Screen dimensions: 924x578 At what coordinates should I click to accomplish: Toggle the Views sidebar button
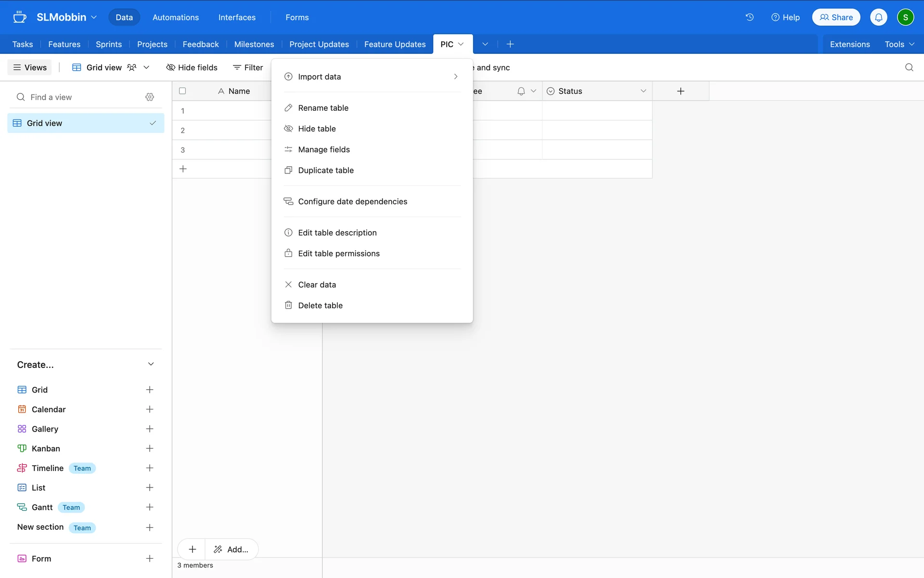[30, 67]
